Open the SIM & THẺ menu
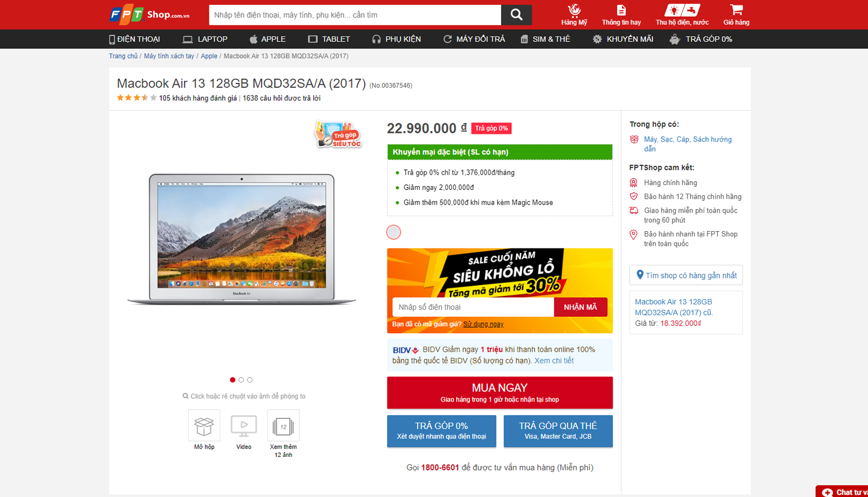868x497 pixels. click(545, 39)
